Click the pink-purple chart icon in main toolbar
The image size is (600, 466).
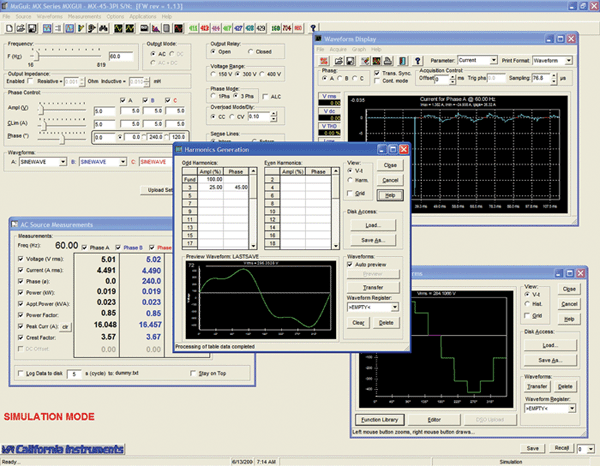pyautogui.click(x=156, y=28)
